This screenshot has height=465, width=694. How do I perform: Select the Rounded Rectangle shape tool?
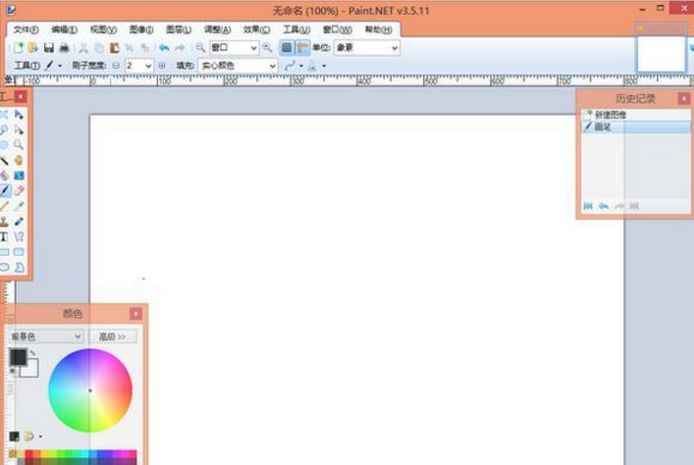pyautogui.click(x=19, y=252)
